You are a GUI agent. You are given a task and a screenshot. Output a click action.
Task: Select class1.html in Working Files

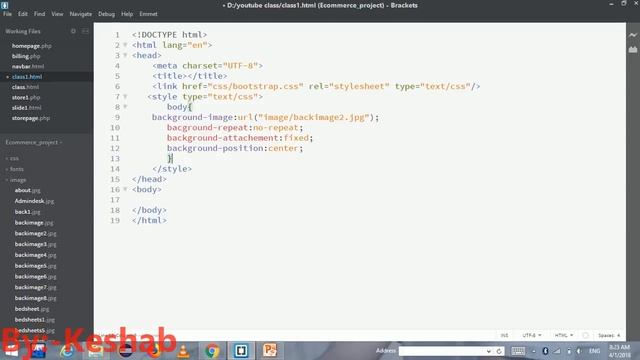click(x=27, y=77)
